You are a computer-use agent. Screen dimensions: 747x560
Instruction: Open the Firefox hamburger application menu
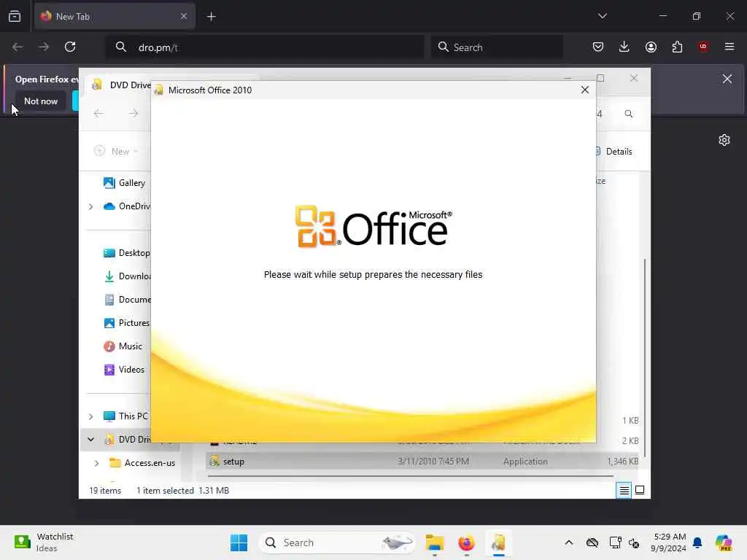pos(729,47)
